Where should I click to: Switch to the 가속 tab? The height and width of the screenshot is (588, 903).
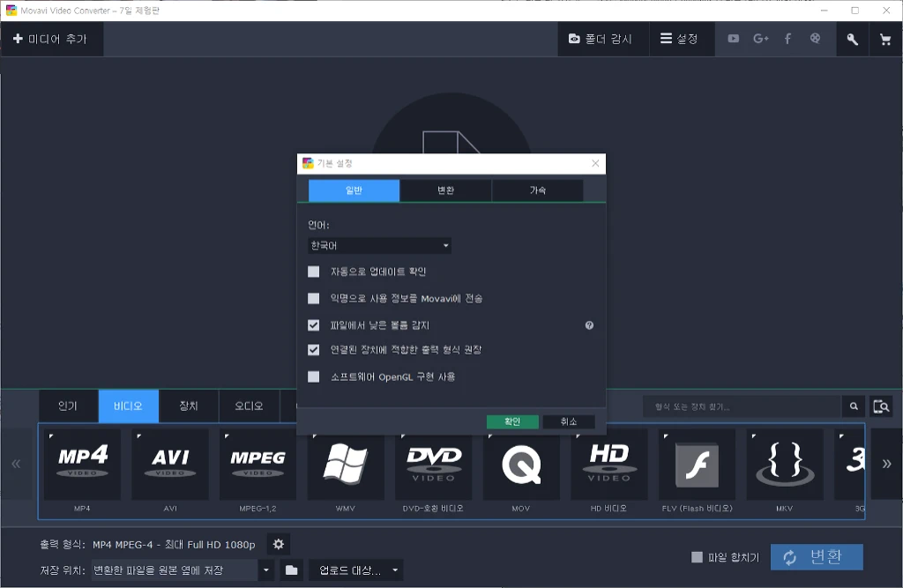coord(538,190)
